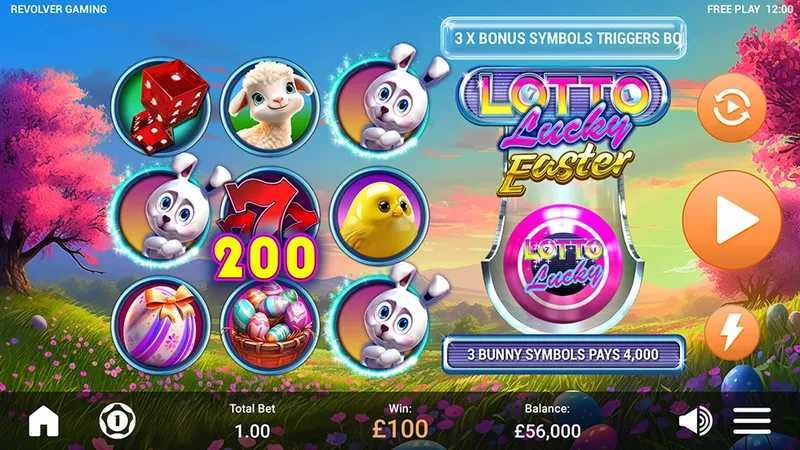800x450 pixels.
Task: Click the top-right bunny symbol
Action: click(x=386, y=99)
